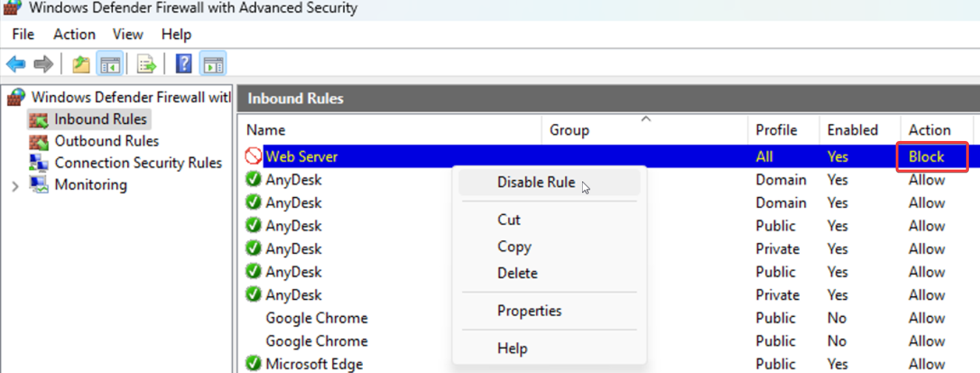Sort by the Enabled column header
980x373 pixels.
[852, 130]
